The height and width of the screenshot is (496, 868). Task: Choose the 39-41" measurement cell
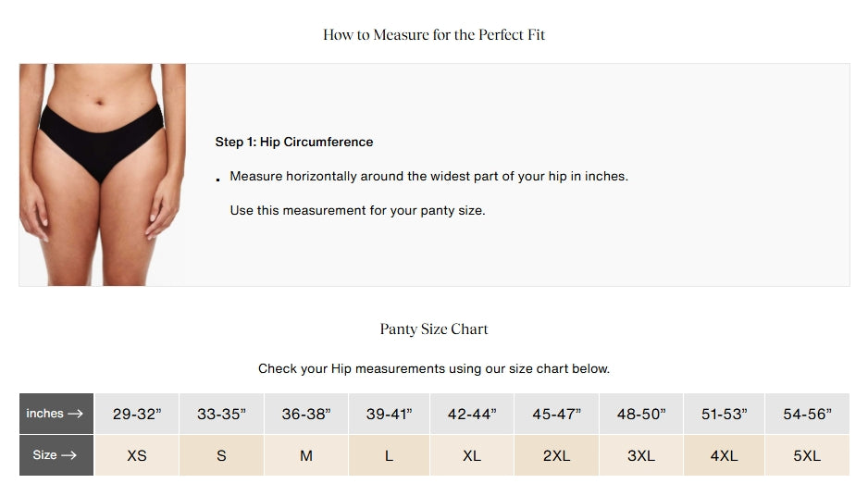pos(390,414)
